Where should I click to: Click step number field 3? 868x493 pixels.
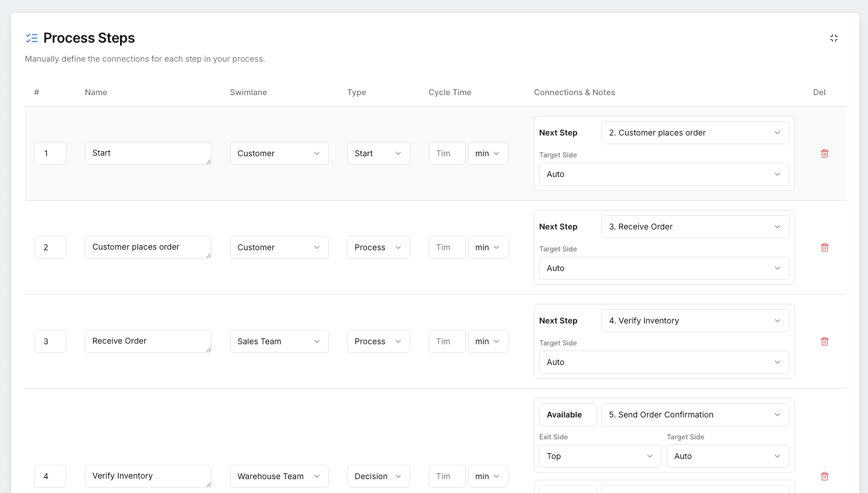[50, 341]
